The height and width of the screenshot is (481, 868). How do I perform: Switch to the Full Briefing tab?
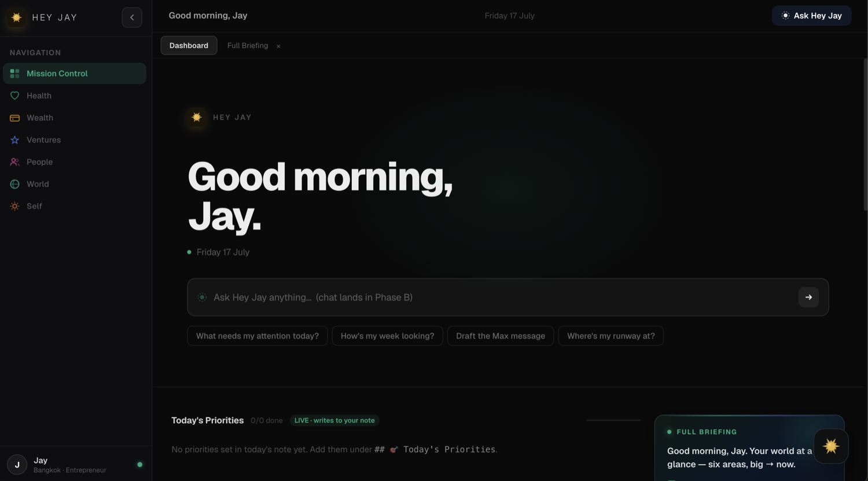[248, 45]
